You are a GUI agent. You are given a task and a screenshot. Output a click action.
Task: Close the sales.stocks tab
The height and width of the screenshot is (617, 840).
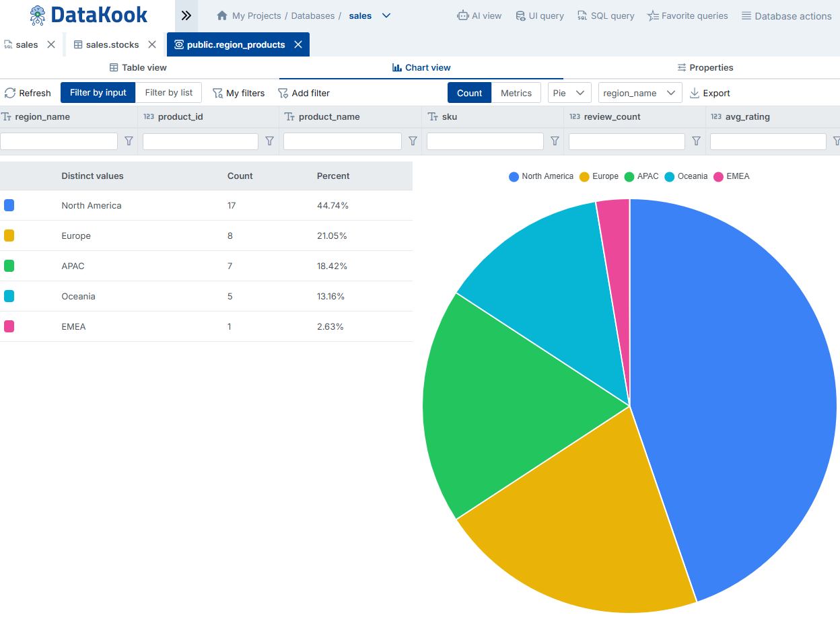point(152,44)
